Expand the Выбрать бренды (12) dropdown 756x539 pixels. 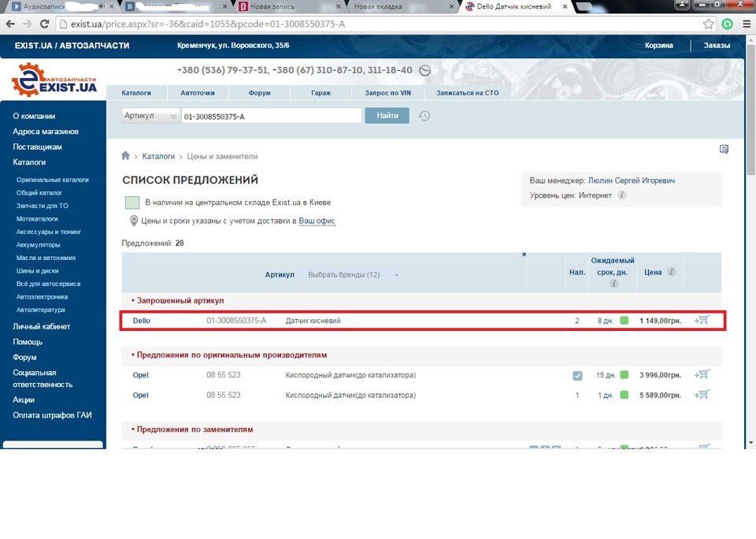(x=354, y=274)
